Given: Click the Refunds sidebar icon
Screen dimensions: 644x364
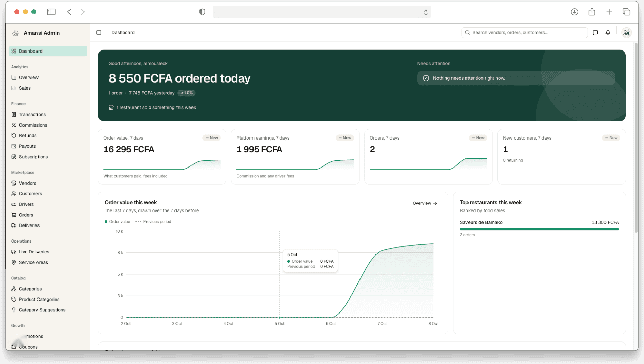Looking at the screenshot, I should point(14,136).
